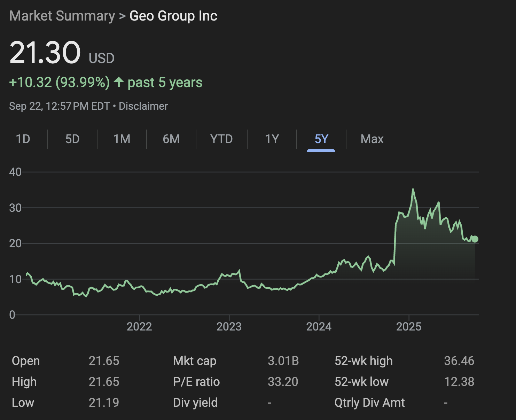Switch chart to the 1D range tab

tap(23, 139)
